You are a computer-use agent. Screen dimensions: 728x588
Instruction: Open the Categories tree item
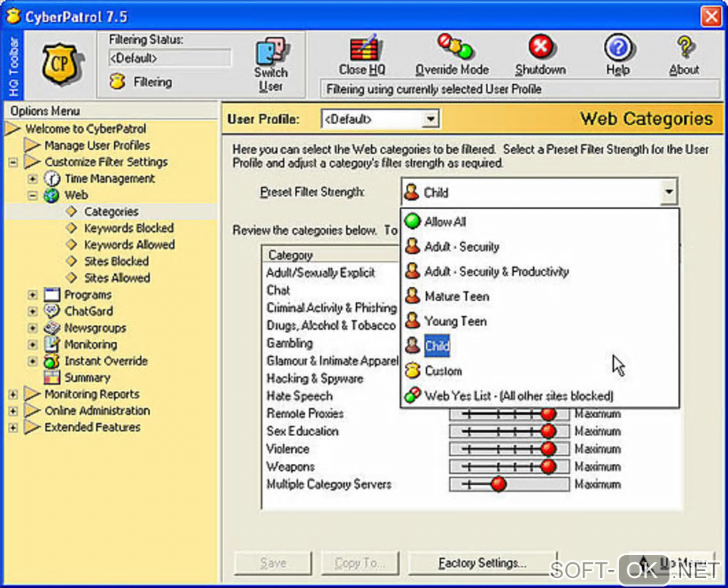[x=111, y=212]
